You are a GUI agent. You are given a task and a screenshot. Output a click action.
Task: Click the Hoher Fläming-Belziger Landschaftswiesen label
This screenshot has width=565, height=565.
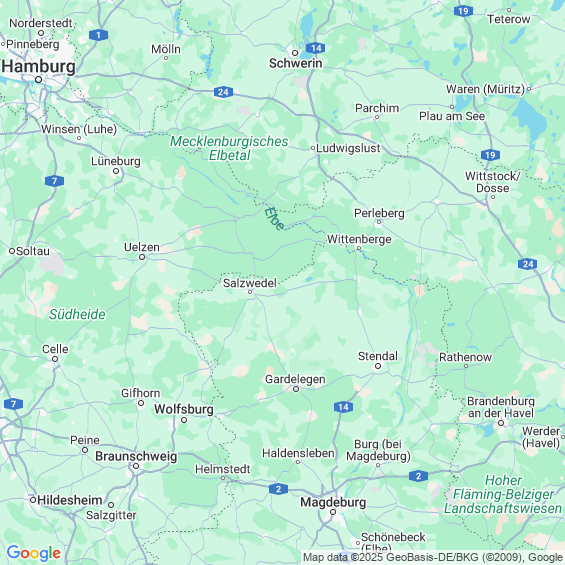click(x=503, y=494)
